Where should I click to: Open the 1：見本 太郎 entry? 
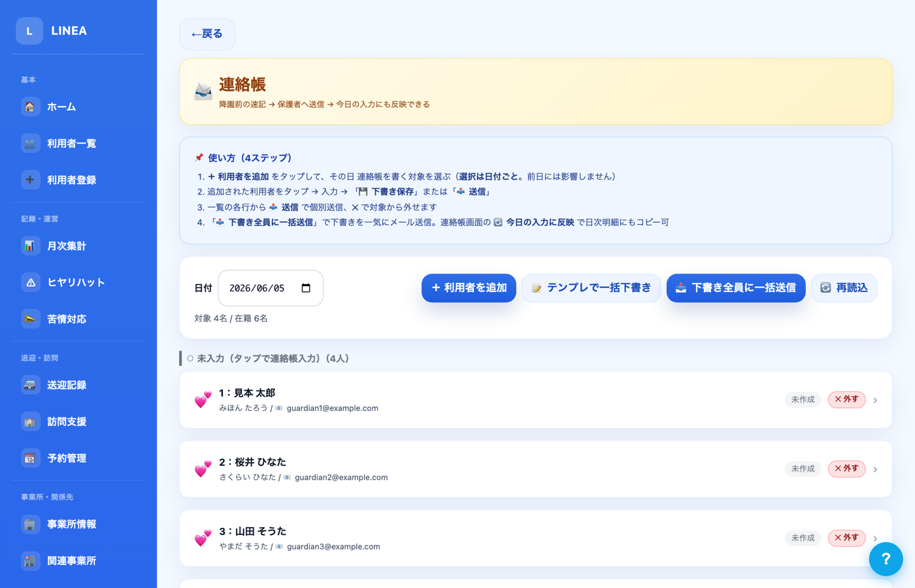(536, 400)
